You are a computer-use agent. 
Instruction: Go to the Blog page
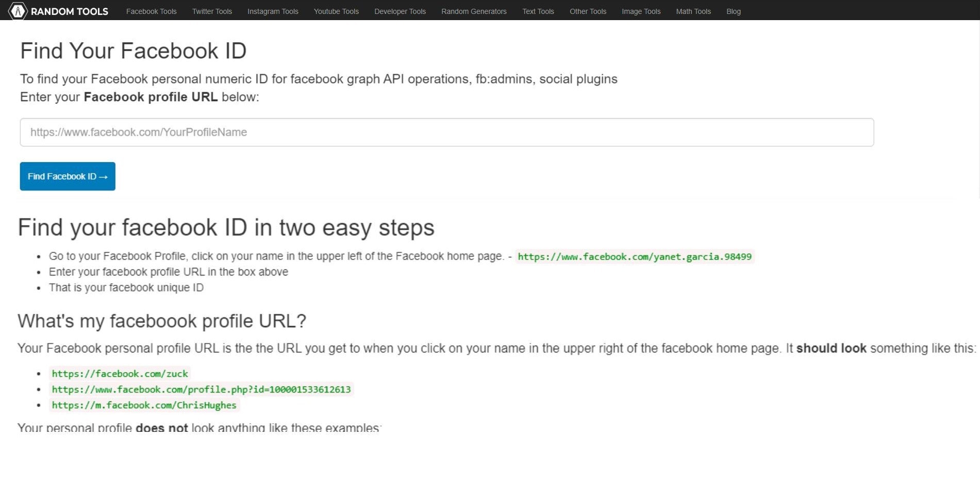pyautogui.click(x=734, y=11)
